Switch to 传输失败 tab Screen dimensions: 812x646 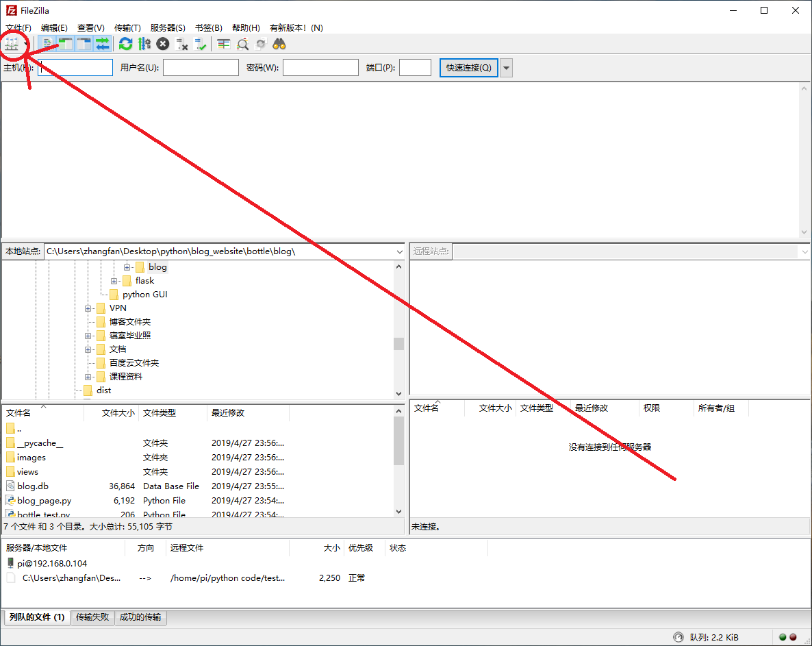click(92, 617)
